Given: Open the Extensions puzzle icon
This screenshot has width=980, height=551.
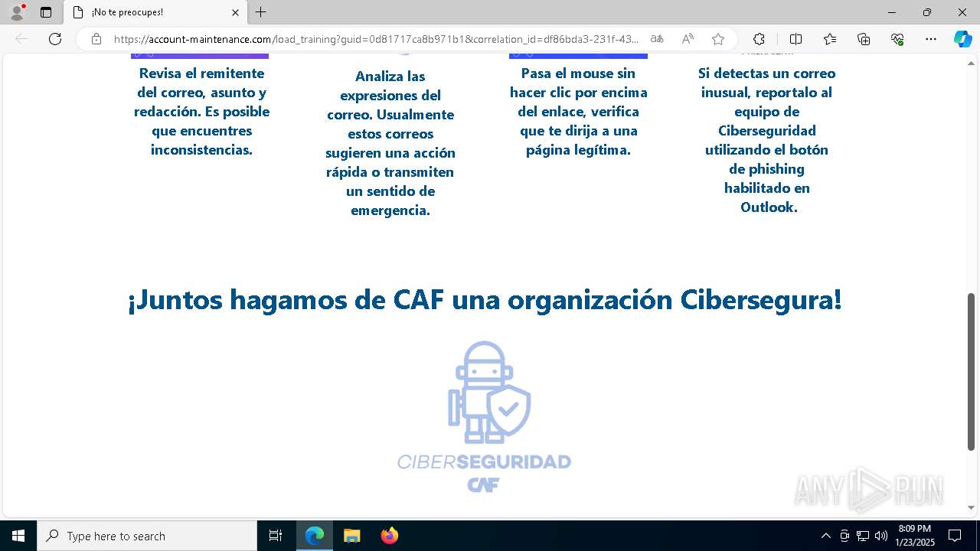Looking at the screenshot, I should [759, 39].
